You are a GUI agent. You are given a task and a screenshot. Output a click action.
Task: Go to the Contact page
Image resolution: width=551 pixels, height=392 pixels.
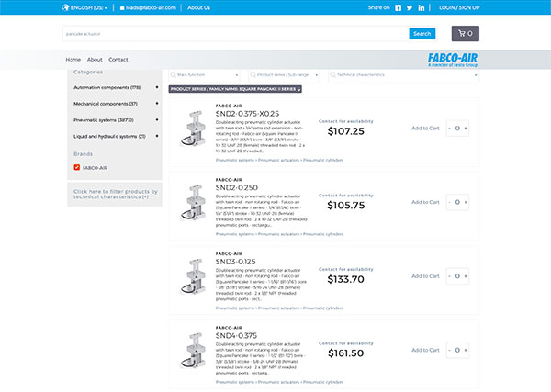coord(118,60)
